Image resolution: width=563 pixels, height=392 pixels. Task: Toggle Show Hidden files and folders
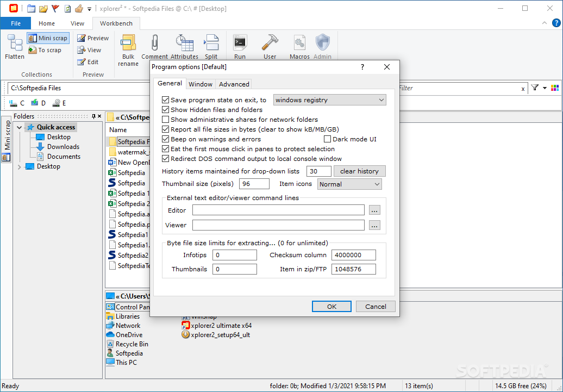click(166, 110)
